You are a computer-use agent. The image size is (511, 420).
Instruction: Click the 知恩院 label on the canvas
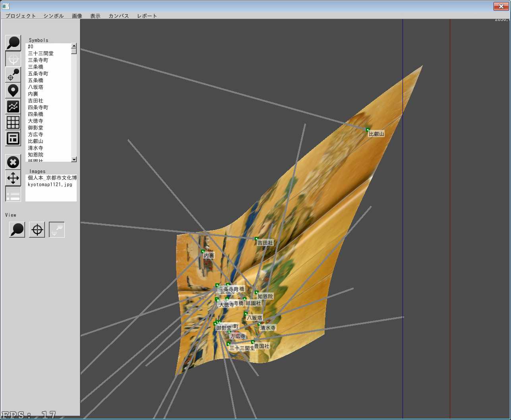[265, 296]
